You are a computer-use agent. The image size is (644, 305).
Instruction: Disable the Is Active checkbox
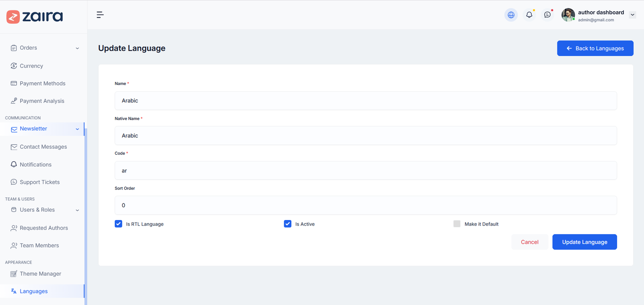[287, 224]
